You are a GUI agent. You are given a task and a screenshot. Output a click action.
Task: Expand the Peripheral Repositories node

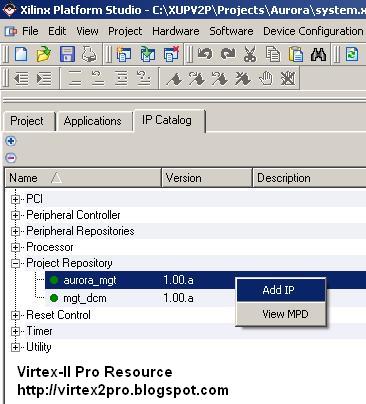(15, 231)
